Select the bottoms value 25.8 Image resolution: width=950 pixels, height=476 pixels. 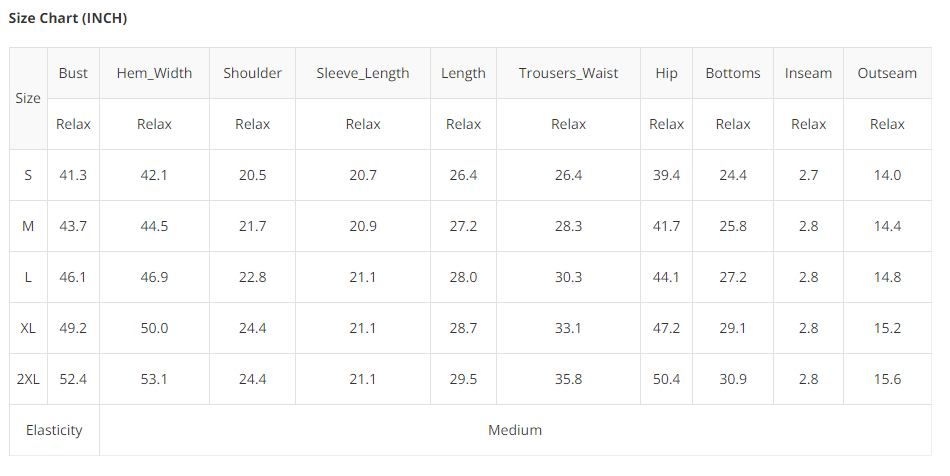[x=733, y=226]
